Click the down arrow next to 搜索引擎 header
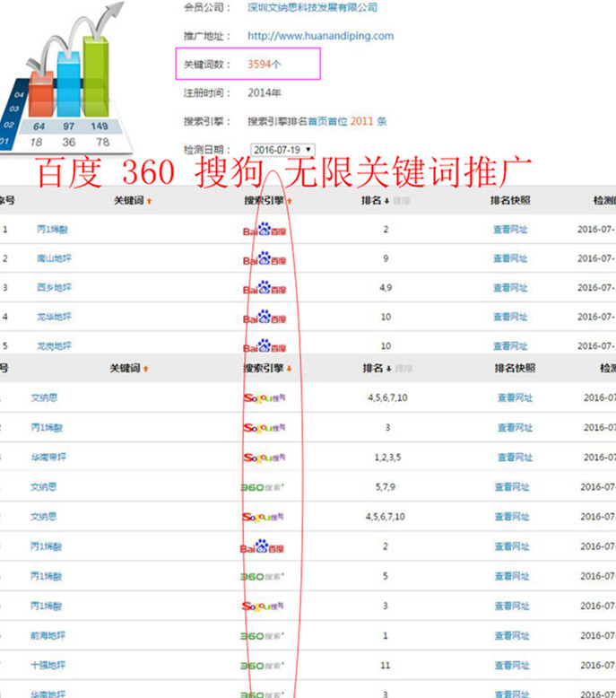This screenshot has height=698, width=616. (x=290, y=369)
